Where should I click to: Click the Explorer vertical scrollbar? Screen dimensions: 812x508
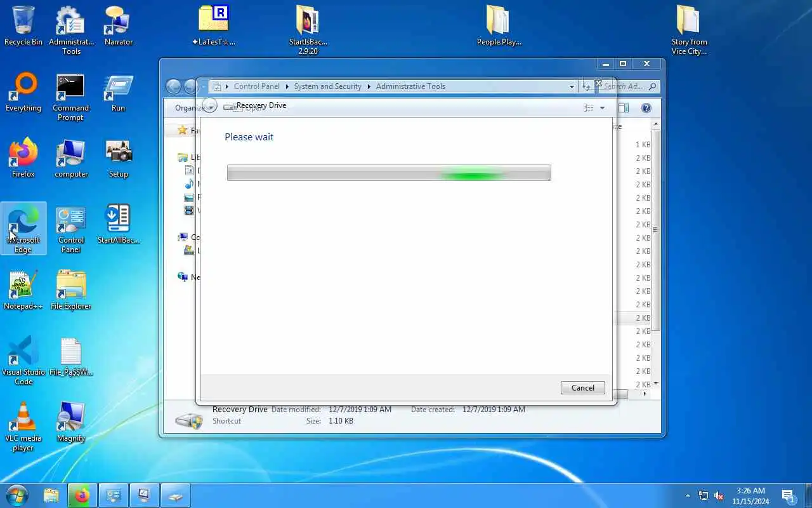tap(656, 230)
